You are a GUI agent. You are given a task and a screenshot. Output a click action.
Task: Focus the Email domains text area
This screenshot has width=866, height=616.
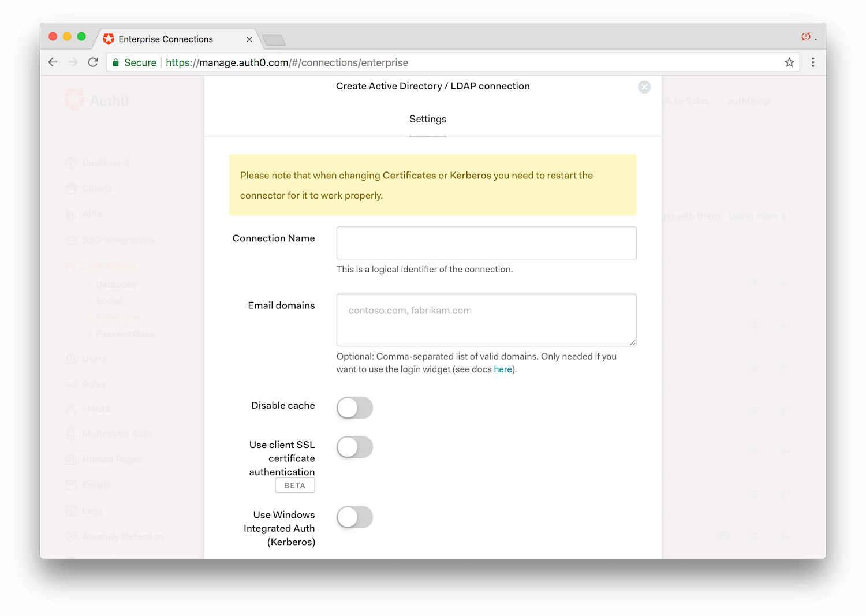point(486,320)
